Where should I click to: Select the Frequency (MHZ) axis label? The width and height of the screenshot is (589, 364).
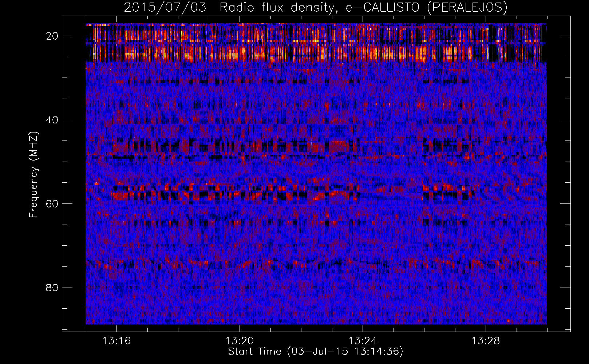click(33, 175)
